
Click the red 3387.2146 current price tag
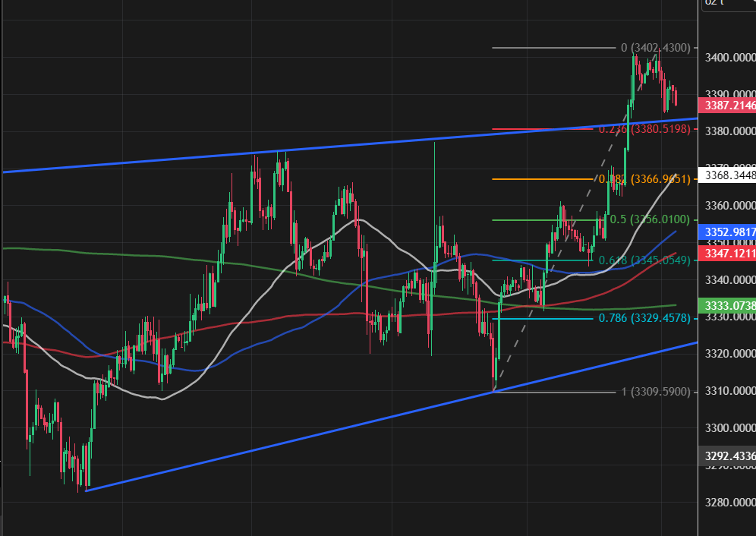(727, 106)
